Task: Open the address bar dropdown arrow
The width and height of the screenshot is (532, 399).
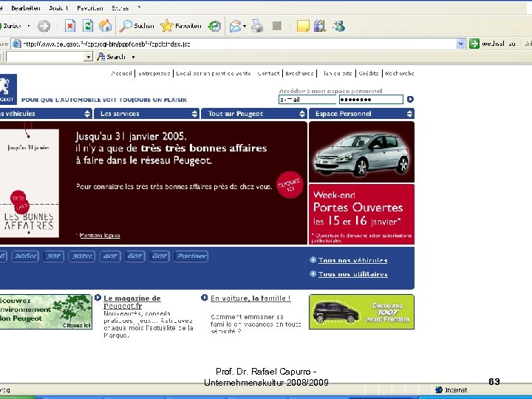Action: pyautogui.click(x=460, y=44)
